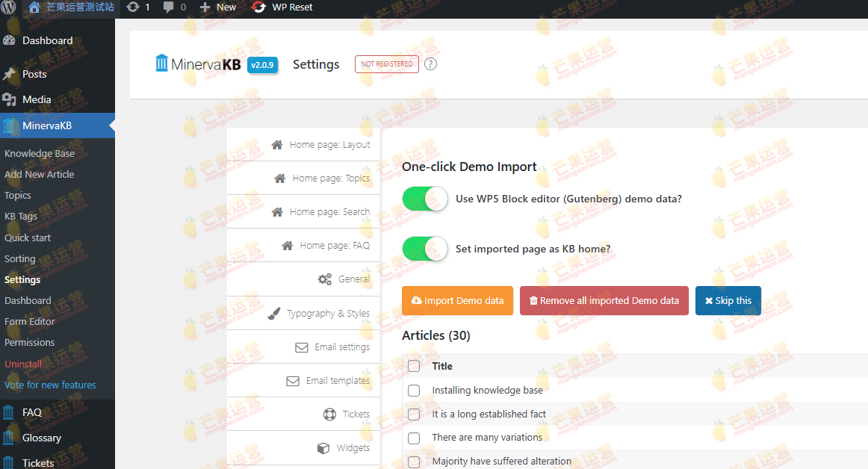868x469 pixels.
Task: Click the house icon beside Home page: Search
Action: (277, 212)
